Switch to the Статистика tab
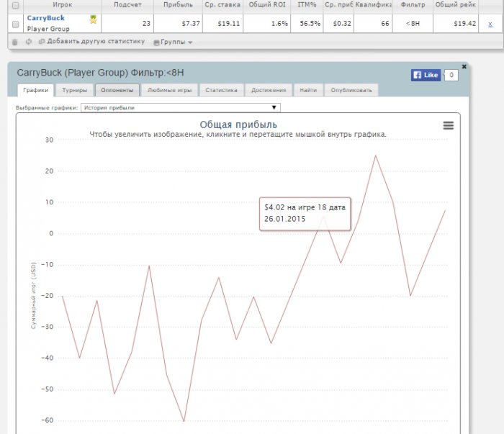 [221, 90]
